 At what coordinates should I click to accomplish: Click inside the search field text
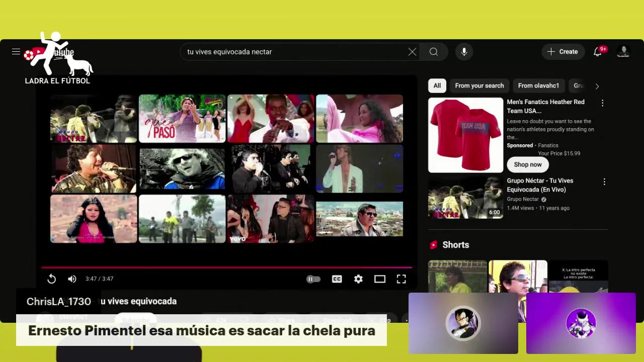229,52
